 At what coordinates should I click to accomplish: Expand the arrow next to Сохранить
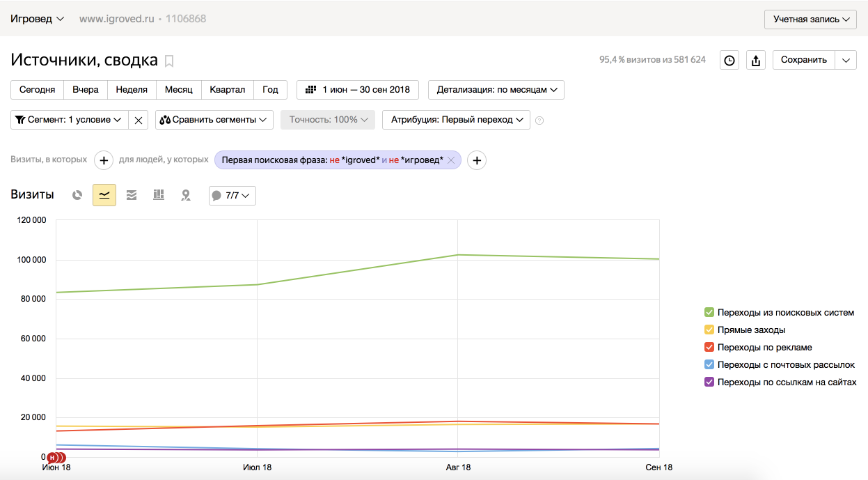point(846,60)
